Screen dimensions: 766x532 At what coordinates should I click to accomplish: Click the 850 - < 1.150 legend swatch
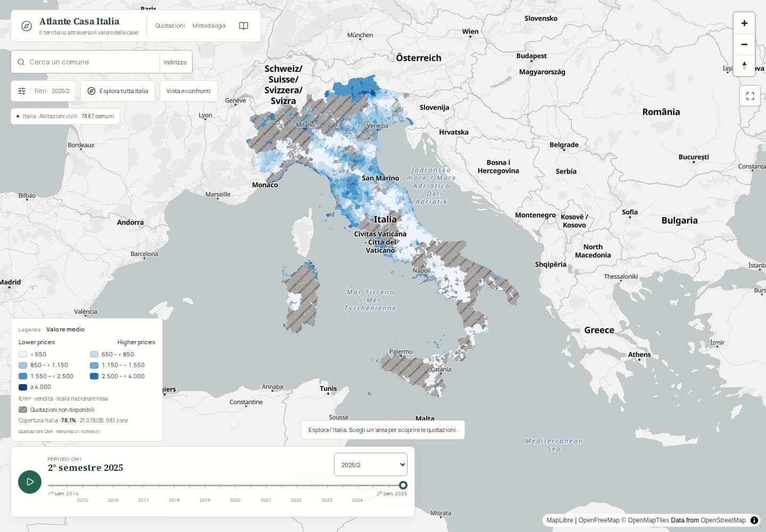coord(23,365)
